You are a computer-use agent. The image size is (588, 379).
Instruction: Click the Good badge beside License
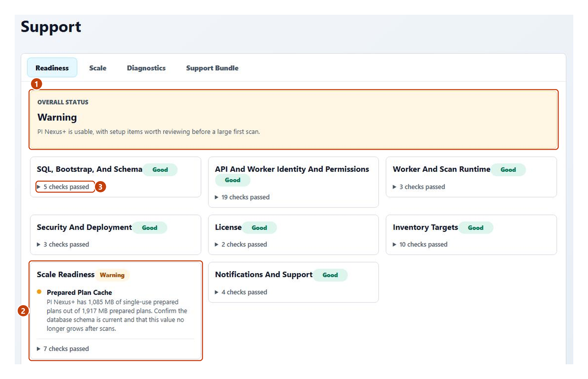coord(259,228)
